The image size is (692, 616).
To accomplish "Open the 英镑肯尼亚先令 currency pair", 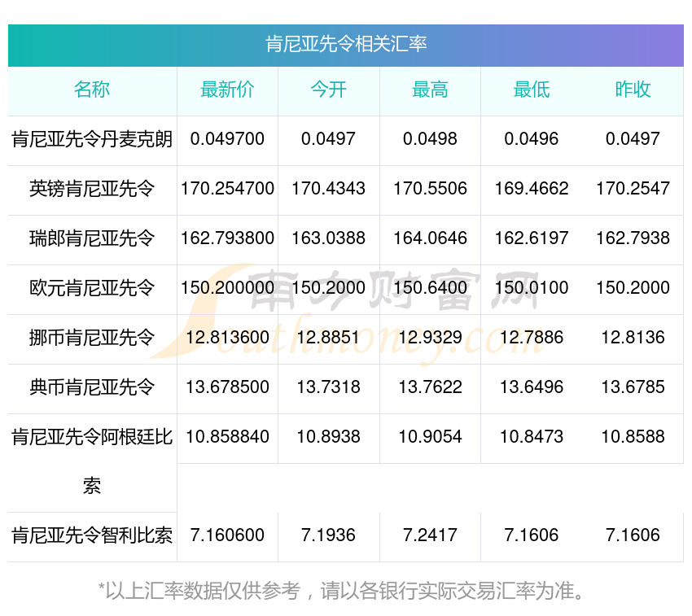I will [92, 189].
